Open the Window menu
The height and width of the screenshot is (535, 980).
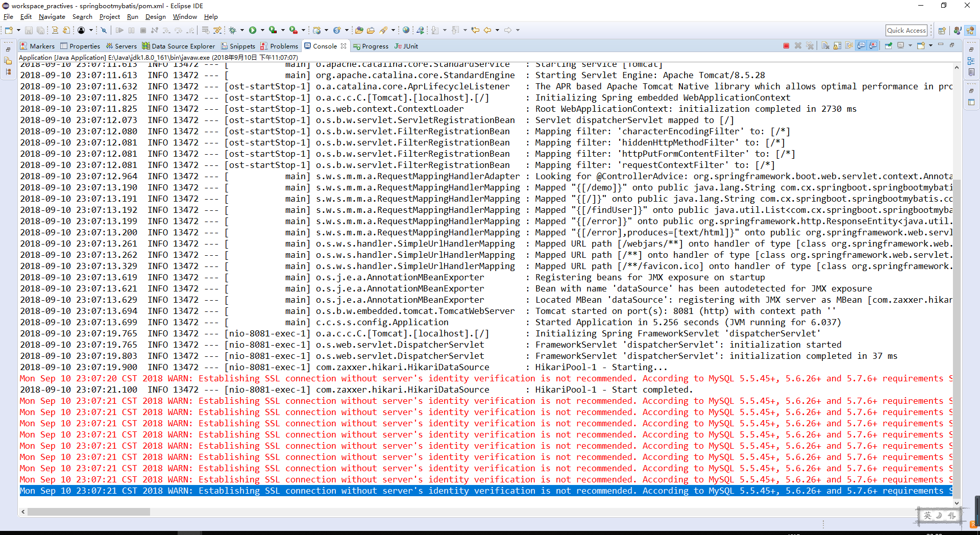pyautogui.click(x=185, y=17)
